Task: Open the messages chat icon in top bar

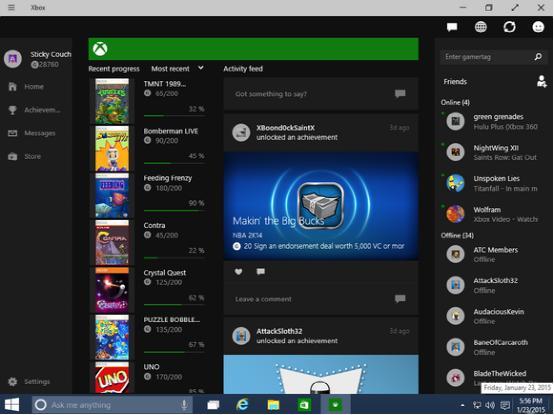Action: point(452,27)
